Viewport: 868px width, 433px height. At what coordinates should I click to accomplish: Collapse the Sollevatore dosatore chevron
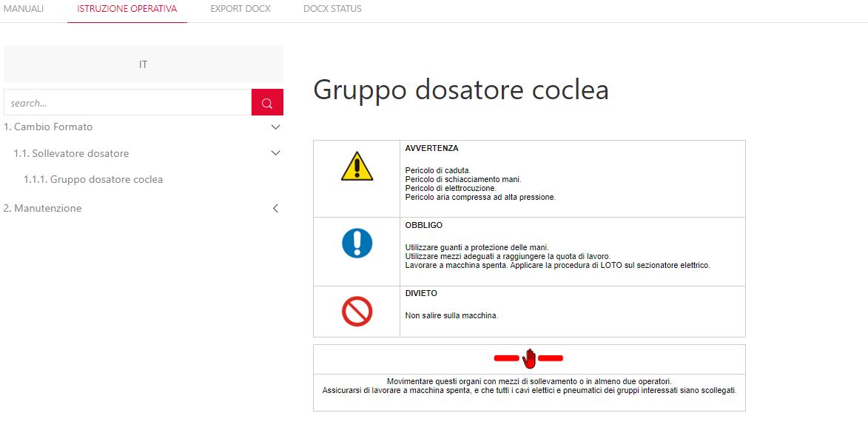275,153
